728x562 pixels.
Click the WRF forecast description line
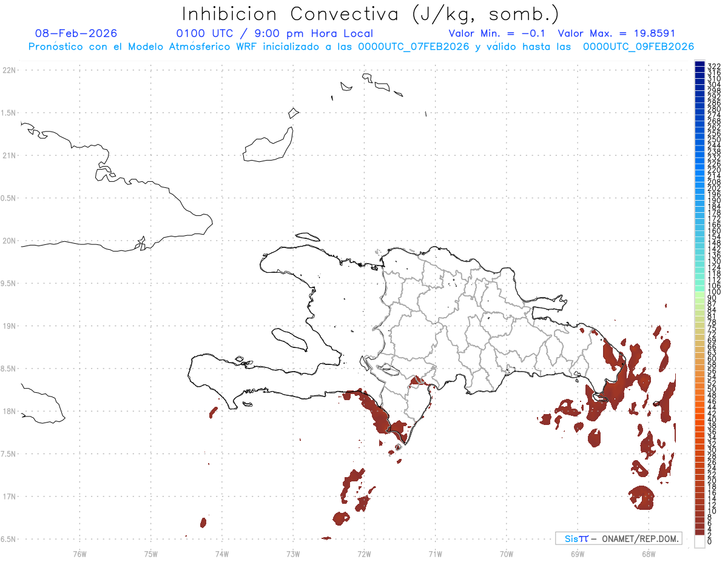tap(361, 47)
